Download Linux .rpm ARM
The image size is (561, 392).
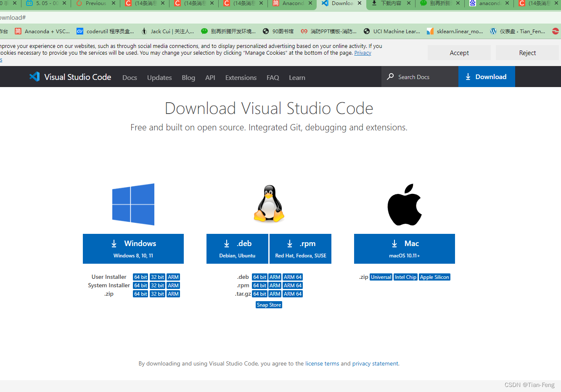275,285
